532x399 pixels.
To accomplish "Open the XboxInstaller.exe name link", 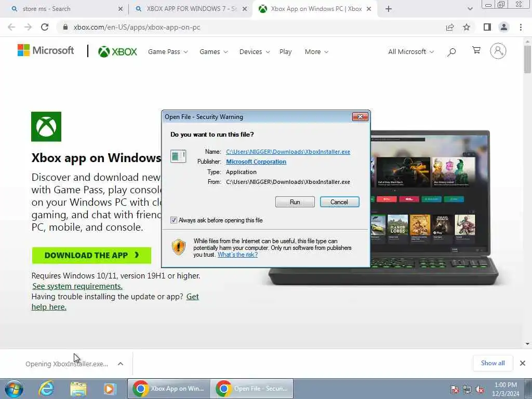I will pos(288,152).
